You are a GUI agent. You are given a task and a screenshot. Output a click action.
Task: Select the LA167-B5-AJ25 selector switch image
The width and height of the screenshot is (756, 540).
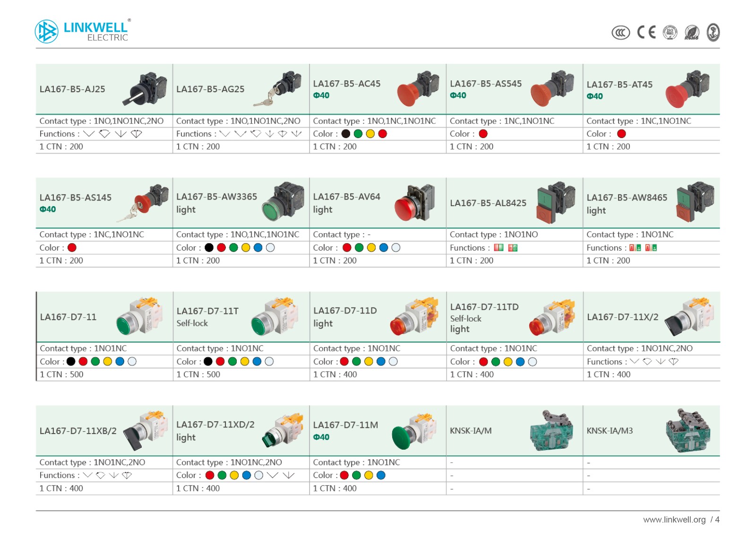point(145,88)
